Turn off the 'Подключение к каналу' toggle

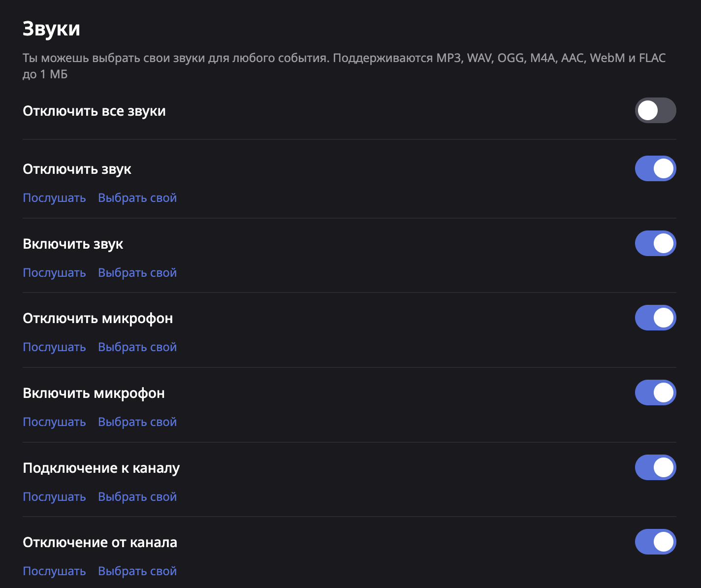[655, 468]
